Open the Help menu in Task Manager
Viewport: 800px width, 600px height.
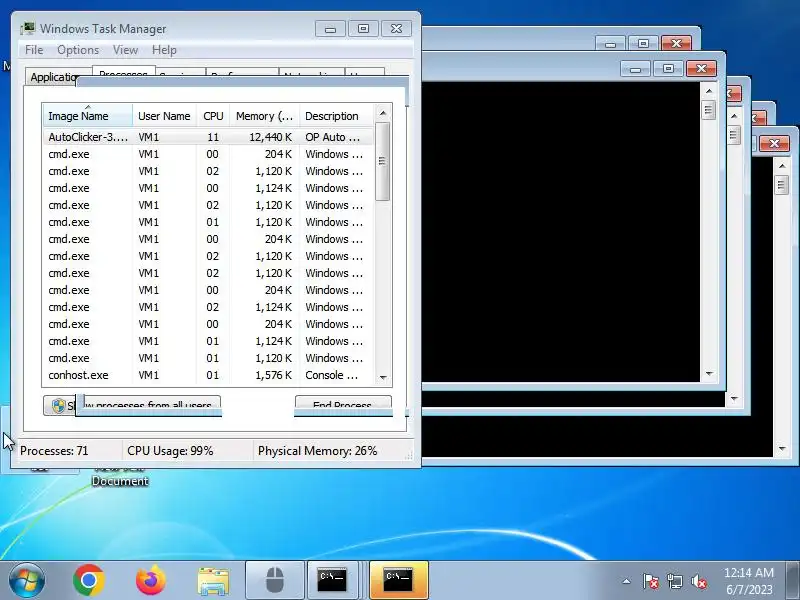click(x=164, y=50)
